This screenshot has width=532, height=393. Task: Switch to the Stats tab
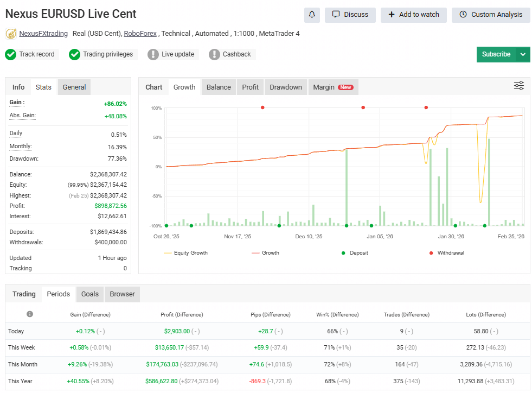point(43,87)
